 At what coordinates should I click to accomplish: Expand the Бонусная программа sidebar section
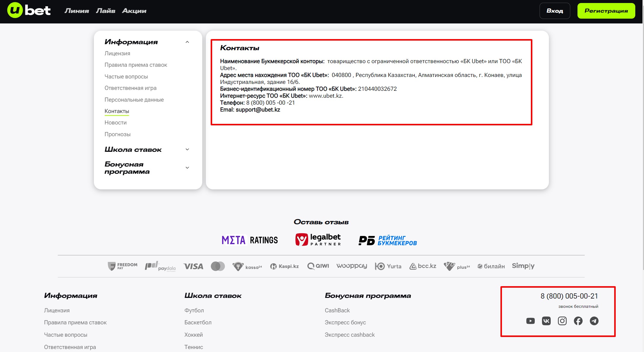pos(187,168)
